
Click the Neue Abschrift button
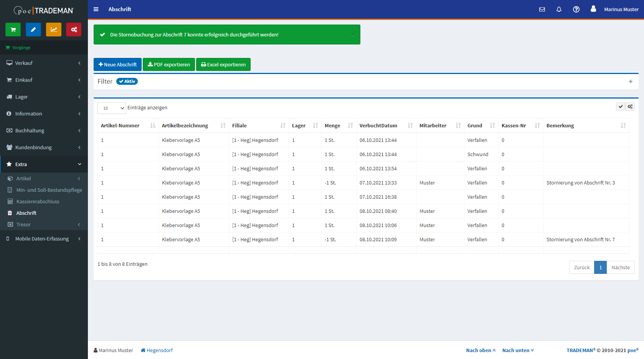pos(117,64)
